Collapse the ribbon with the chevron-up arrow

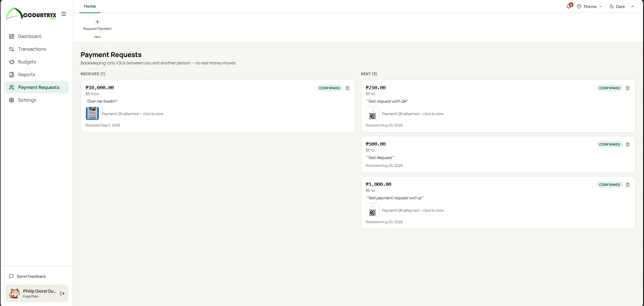(633, 6)
